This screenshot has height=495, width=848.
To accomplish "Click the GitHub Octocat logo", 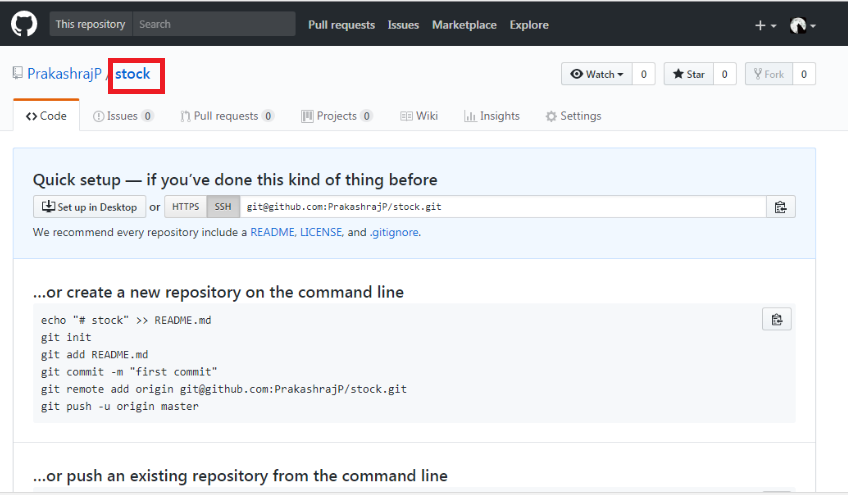I will [x=24, y=24].
